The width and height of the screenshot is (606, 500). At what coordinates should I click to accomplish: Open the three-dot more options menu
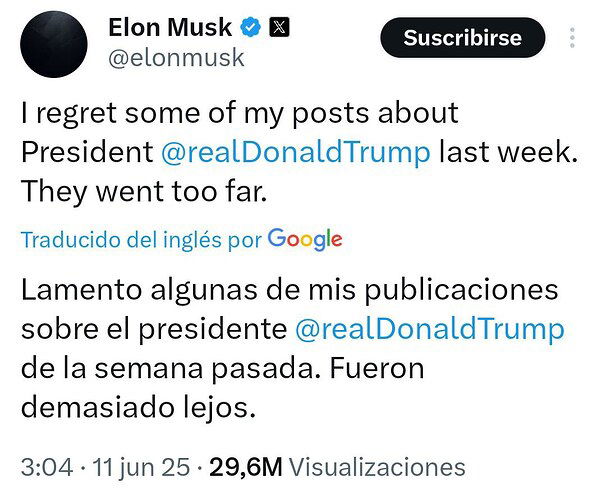tap(572, 37)
